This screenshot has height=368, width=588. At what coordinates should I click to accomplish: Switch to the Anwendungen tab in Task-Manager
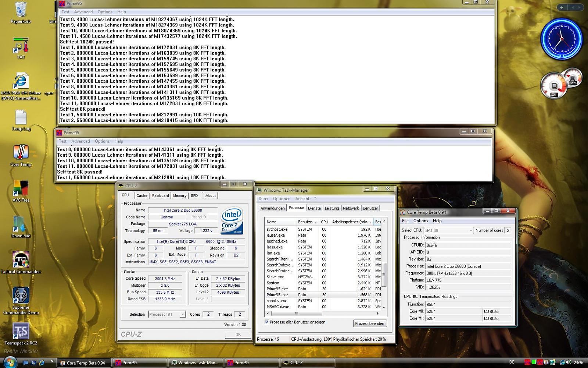click(x=272, y=208)
